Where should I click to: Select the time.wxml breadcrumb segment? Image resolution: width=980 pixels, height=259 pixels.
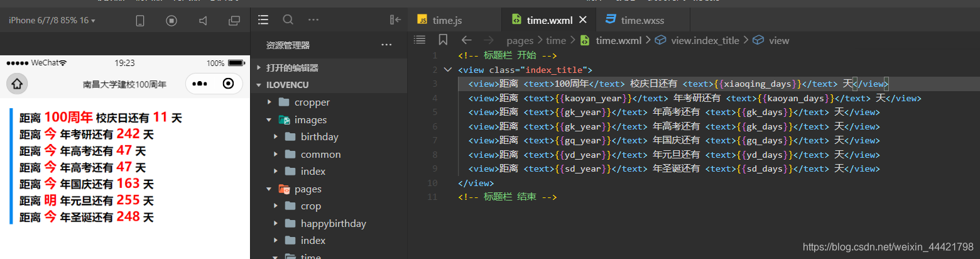coord(611,40)
